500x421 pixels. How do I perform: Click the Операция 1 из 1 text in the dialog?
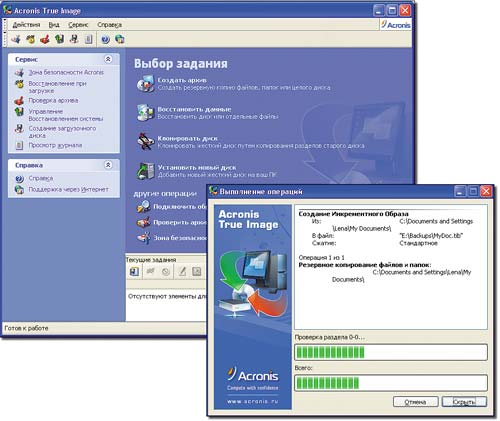coord(322,258)
